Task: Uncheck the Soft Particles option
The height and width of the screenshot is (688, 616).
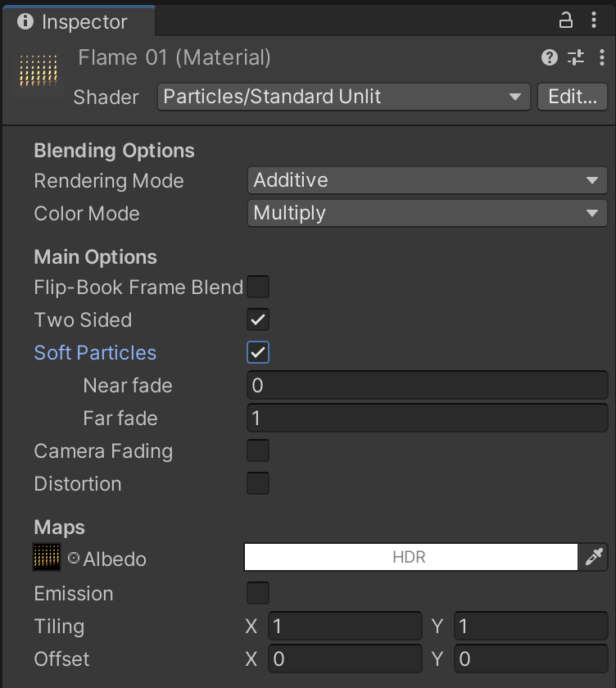Action: [258, 352]
